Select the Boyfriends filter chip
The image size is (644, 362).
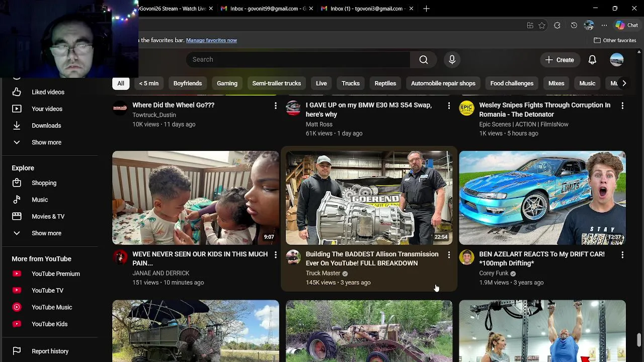(x=188, y=83)
